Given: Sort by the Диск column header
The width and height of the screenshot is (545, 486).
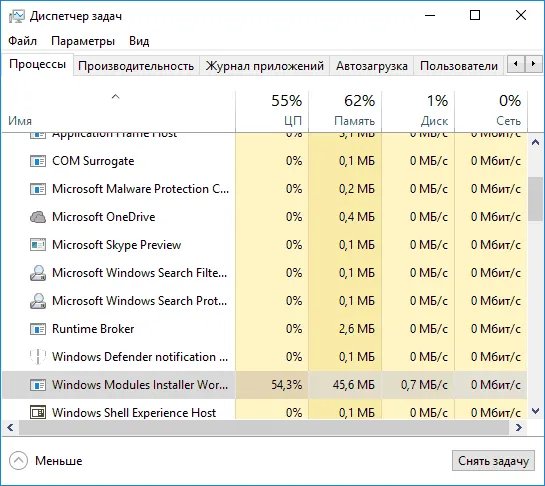Looking at the screenshot, I should click(x=418, y=111).
